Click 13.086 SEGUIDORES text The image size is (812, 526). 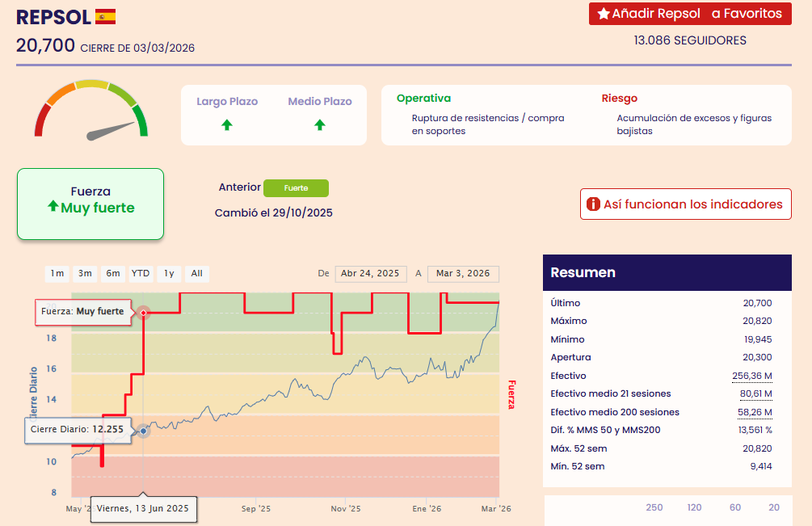click(690, 40)
